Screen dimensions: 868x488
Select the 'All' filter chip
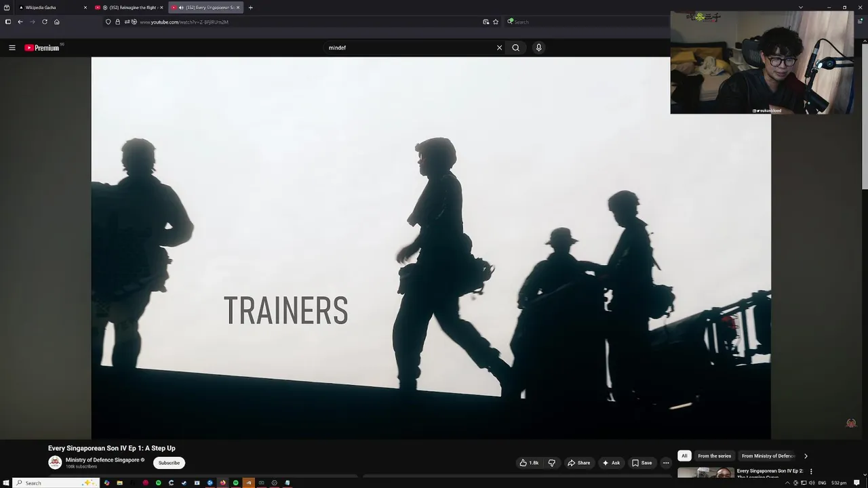pyautogui.click(x=684, y=456)
